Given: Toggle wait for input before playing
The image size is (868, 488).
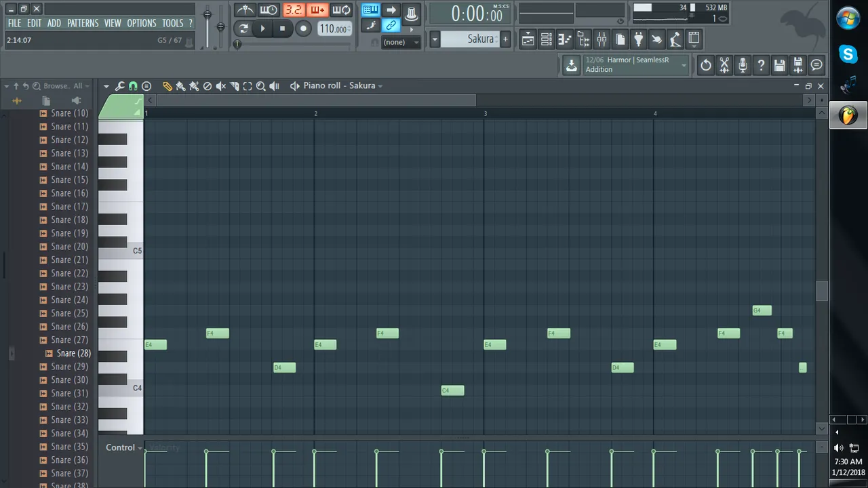Looking at the screenshot, I should pos(269,10).
